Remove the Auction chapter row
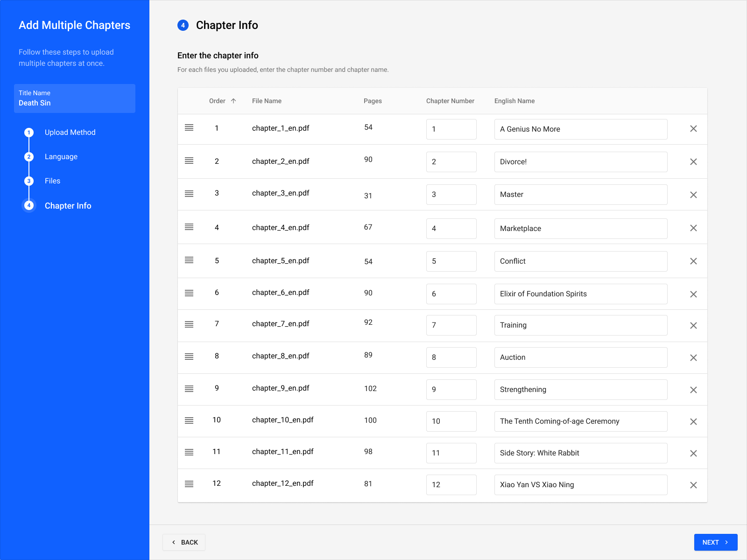The height and width of the screenshot is (560, 747). [693, 358]
